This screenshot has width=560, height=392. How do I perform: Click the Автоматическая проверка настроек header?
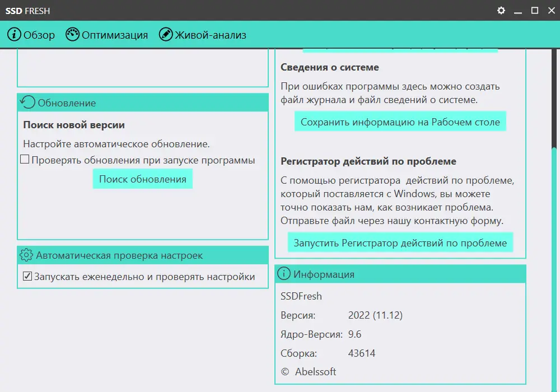[143, 255]
